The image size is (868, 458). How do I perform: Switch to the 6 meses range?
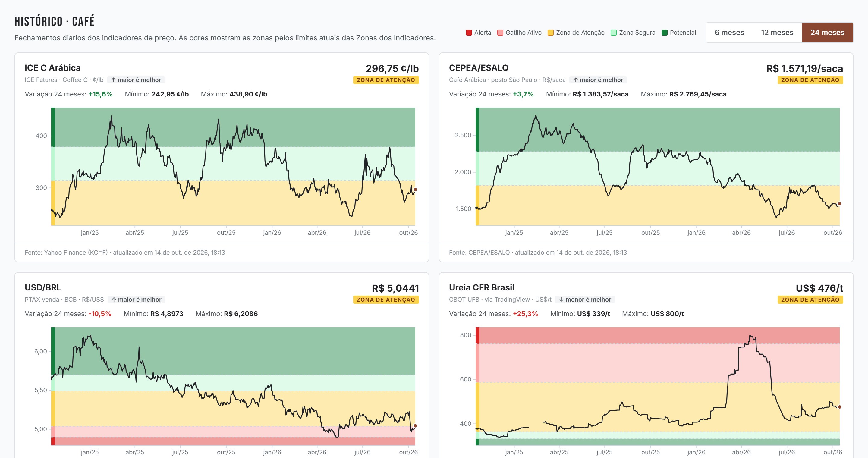pyautogui.click(x=729, y=32)
